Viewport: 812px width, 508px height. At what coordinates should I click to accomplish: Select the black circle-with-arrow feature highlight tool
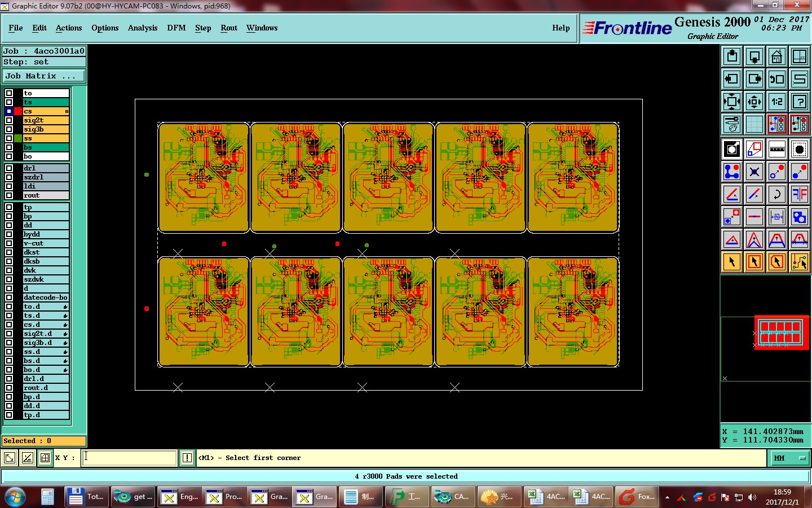click(x=732, y=149)
